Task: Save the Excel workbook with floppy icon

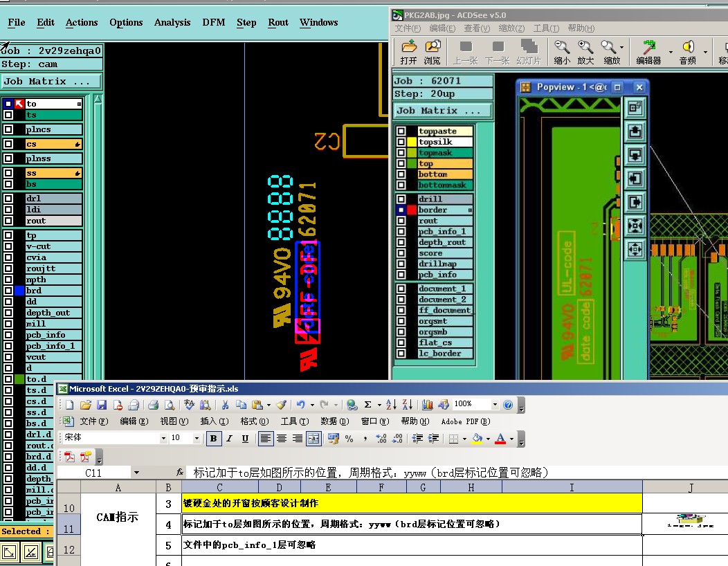Action: (102, 405)
